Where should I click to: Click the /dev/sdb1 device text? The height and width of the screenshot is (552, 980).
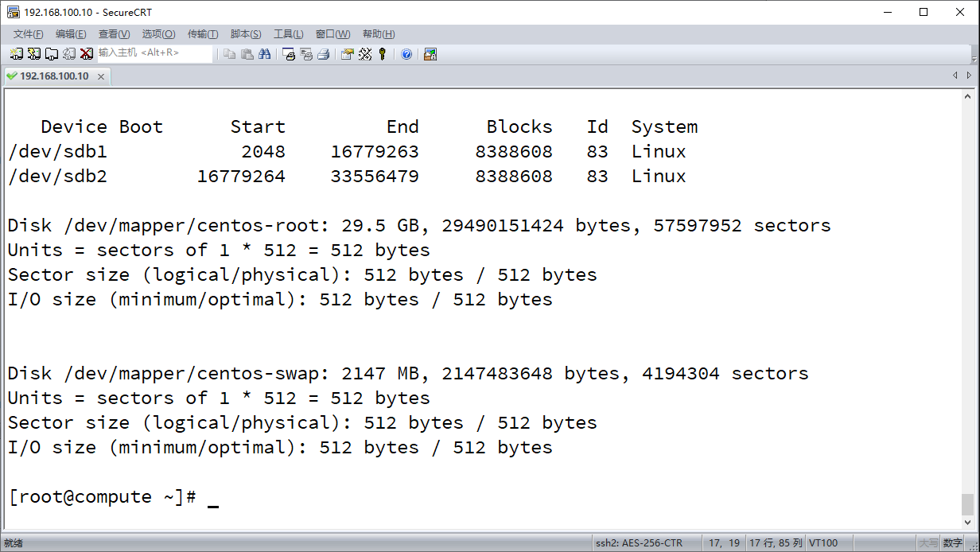pyautogui.click(x=57, y=152)
